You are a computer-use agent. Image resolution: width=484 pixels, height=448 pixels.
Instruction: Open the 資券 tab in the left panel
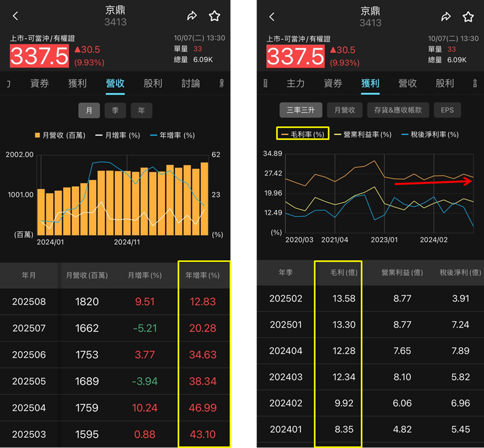pyautogui.click(x=39, y=83)
